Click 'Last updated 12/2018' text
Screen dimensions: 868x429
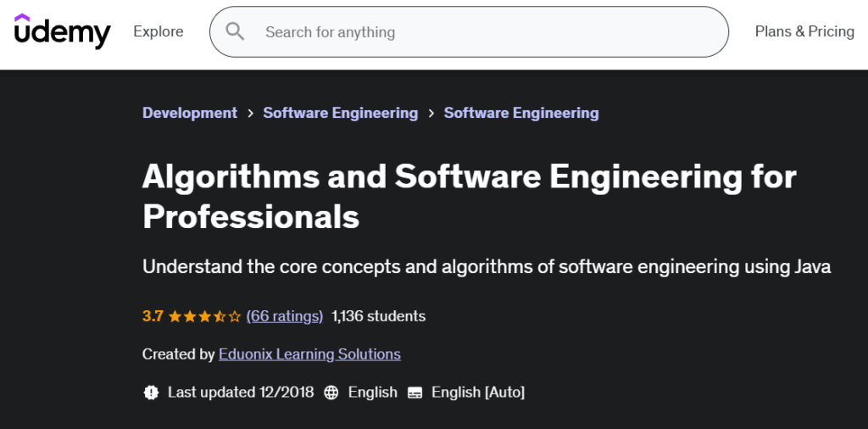pyautogui.click(x=241, y=393)
